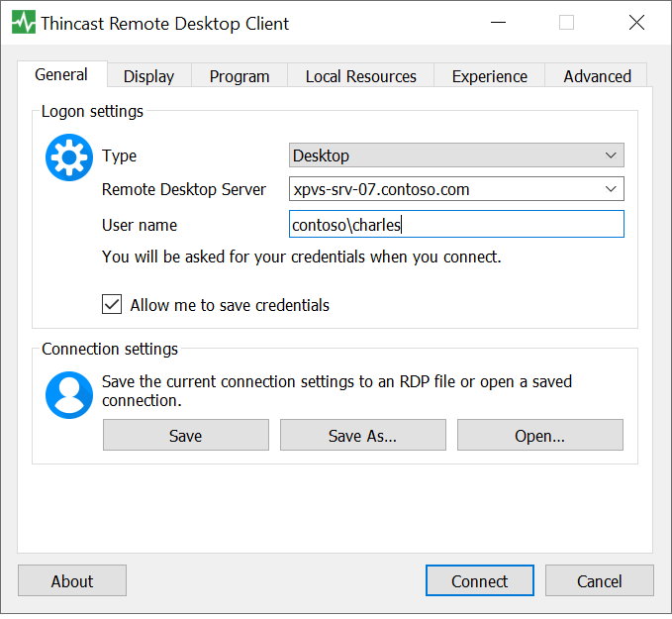This screenshot has width=672, height=619.
Task: Click the blue gear Logon settings icon
Action: point(68,157)
